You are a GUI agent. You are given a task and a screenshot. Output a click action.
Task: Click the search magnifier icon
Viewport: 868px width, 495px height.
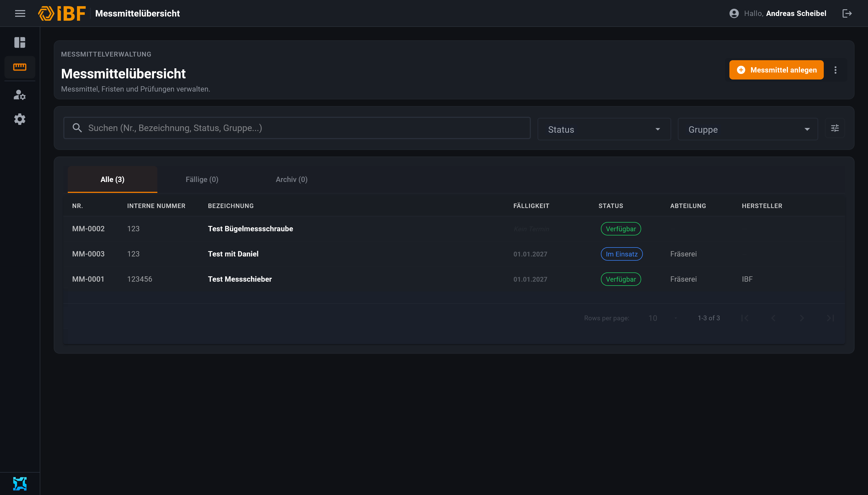click(x=77, y=128)
